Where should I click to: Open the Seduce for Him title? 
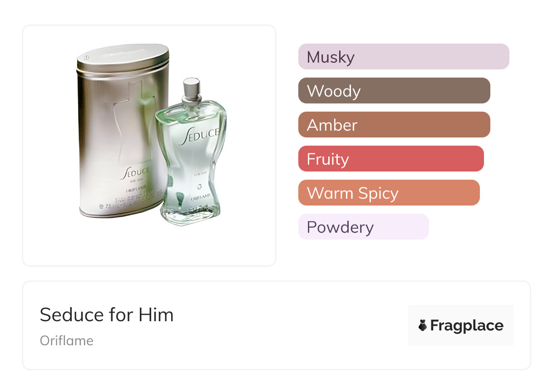click(107, 315)
